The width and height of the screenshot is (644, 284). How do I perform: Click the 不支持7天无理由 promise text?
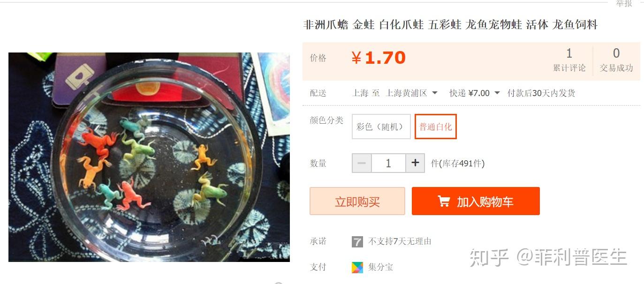coord(400,242)
